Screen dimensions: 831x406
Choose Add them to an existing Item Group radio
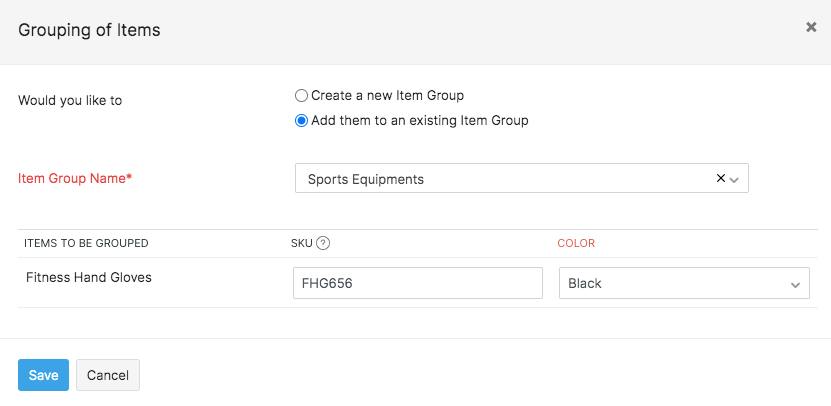tap(301, 121)
